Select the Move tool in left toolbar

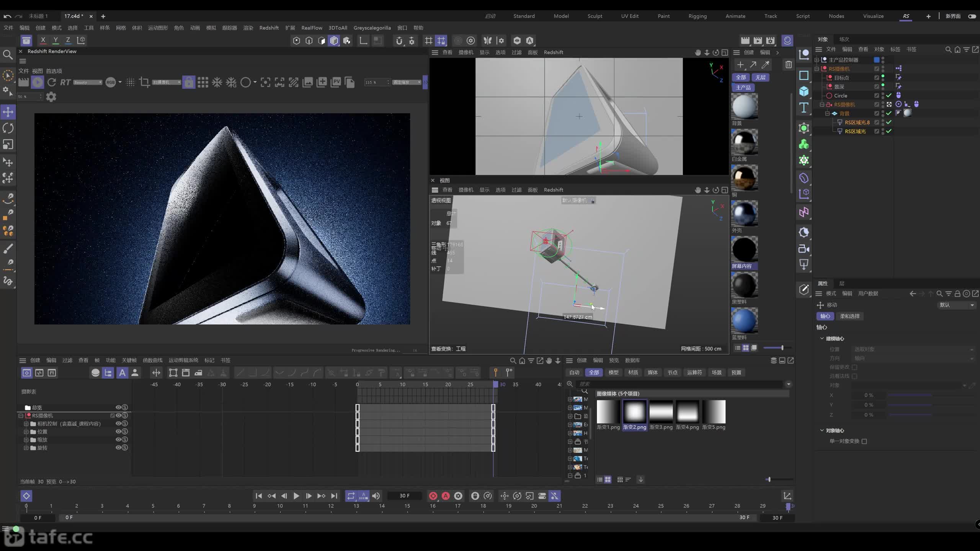pos(8,112)
